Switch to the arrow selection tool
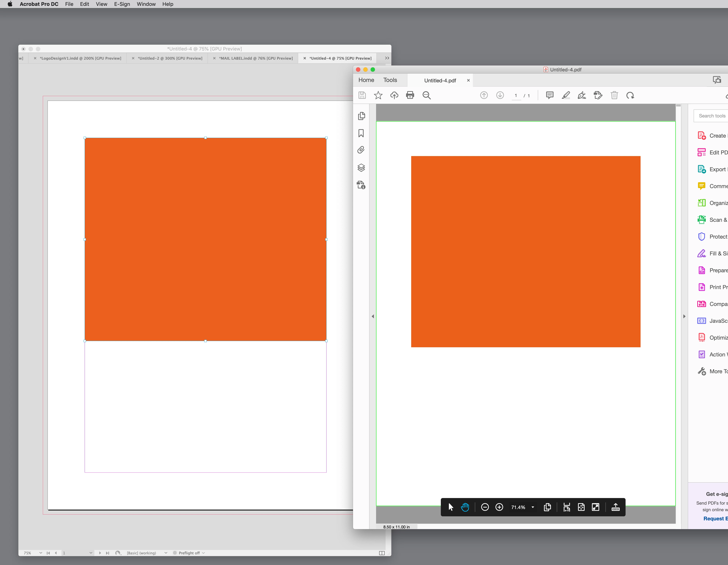Screen dimensions: 728x565 451,507
